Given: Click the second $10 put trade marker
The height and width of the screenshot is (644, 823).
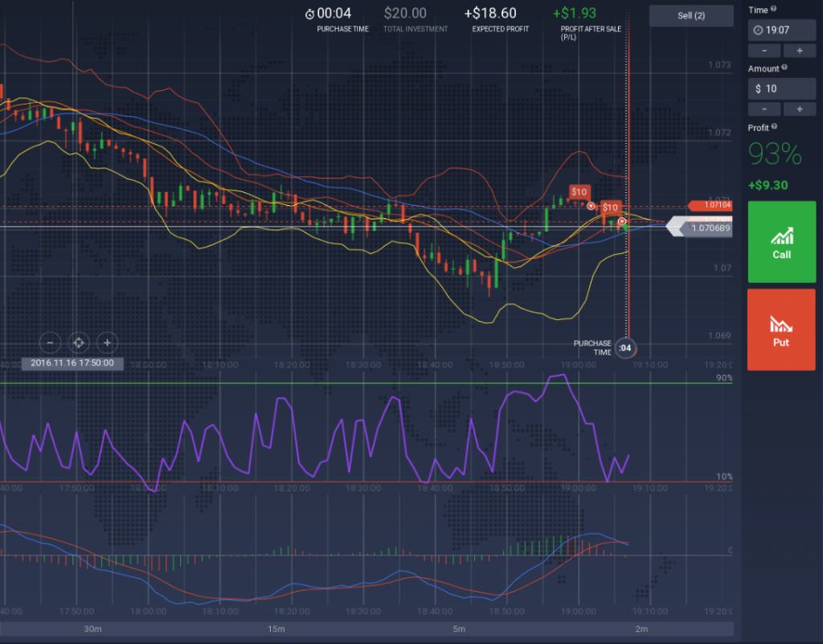Looking at the screenshot, I should tap(610, 207).
